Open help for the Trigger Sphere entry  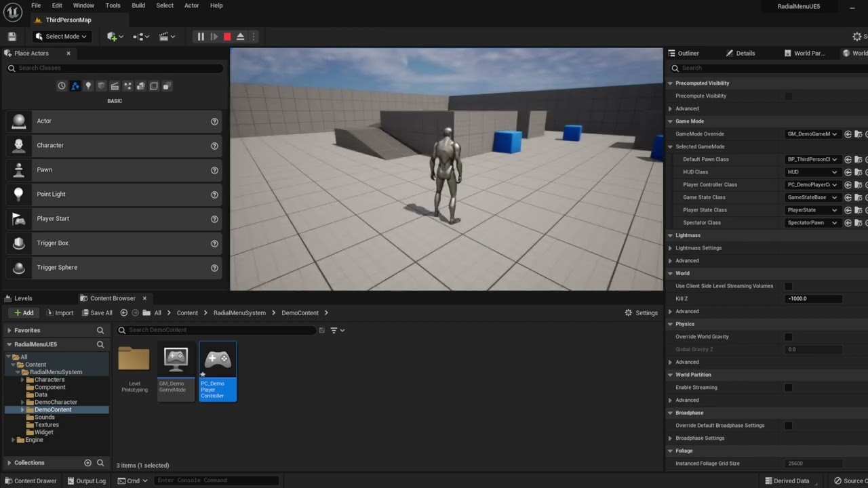point(214,268)
